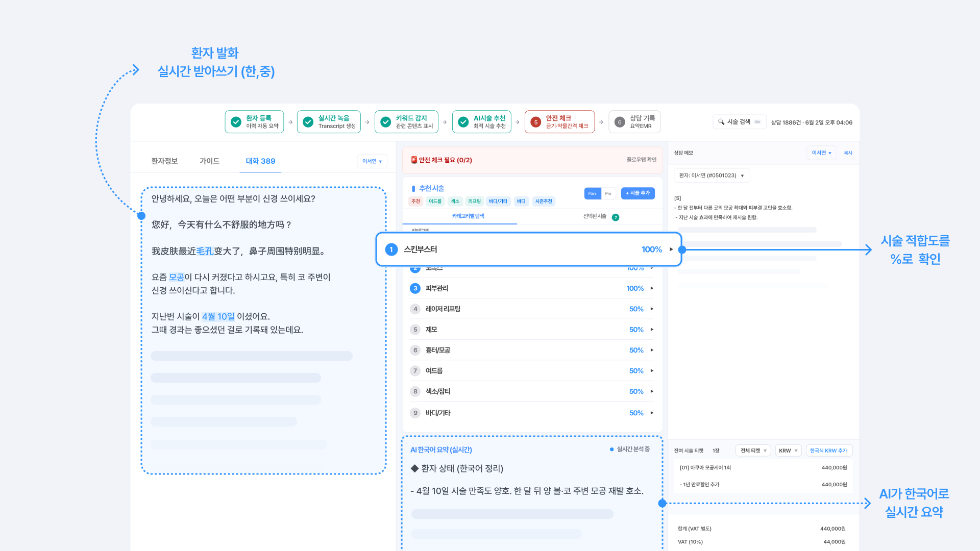Screen dimensions: 980x551
Task: Switch to the 가이드 tab
Action: (x=209, y=161)
